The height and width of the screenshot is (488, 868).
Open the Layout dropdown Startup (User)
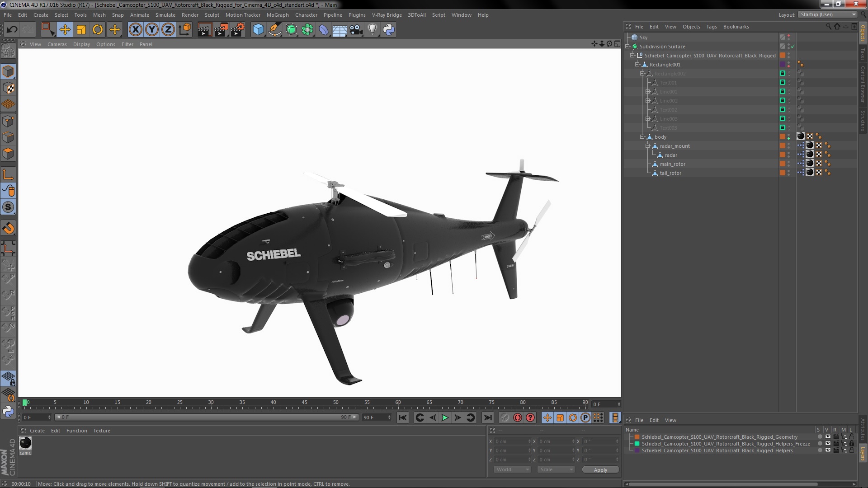click(x=827, y=14)
